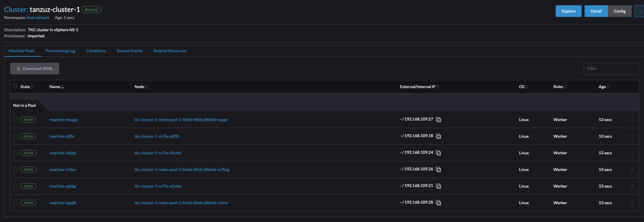Screen dimensions: 644x222
Task: Open fleet-default namespace link
Action: [x=38, y=18]
